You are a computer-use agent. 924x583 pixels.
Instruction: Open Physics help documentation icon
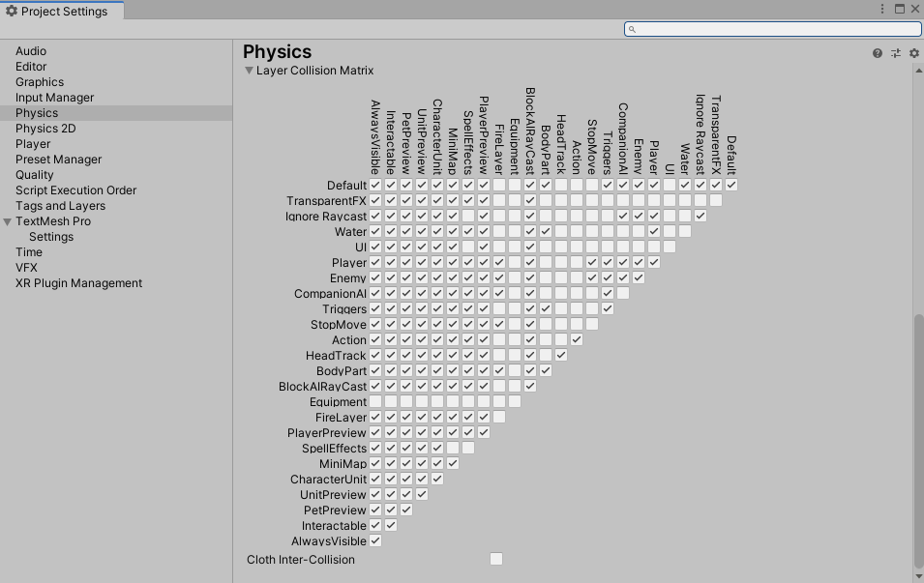pos(878,53)
